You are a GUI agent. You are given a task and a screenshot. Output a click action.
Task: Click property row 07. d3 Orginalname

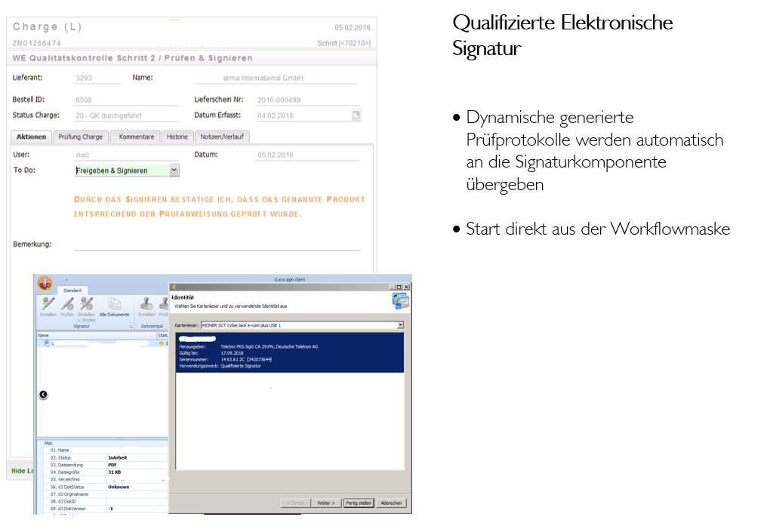[106, 494]
